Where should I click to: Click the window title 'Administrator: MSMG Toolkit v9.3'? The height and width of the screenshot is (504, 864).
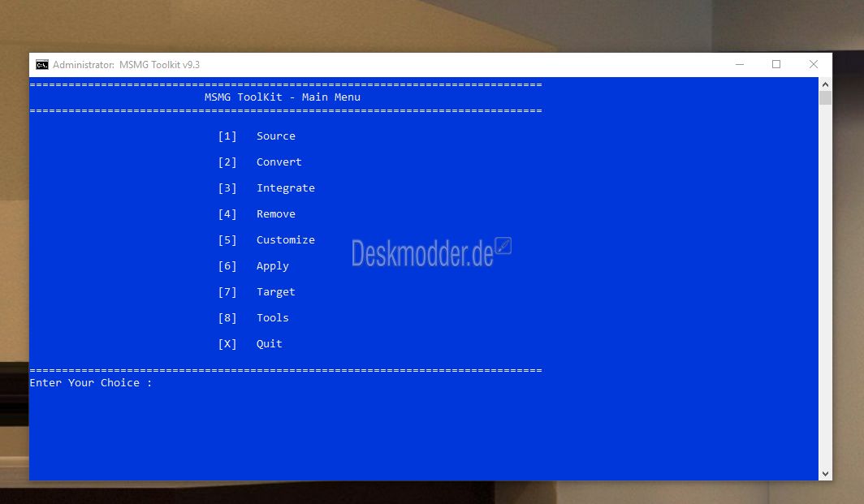(x=126, y=65)
